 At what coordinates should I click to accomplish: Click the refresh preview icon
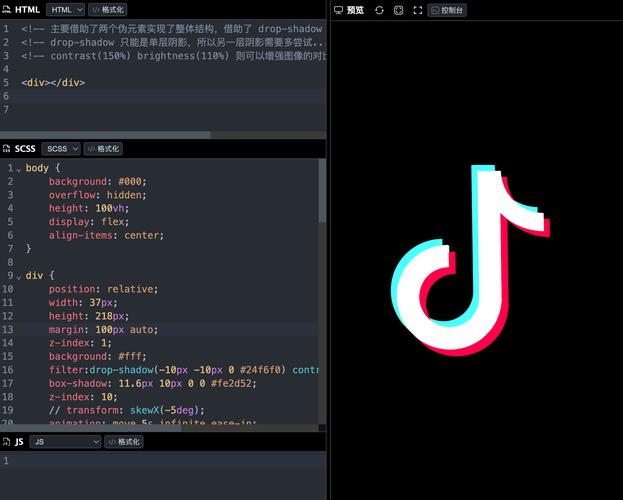(379, 10)
